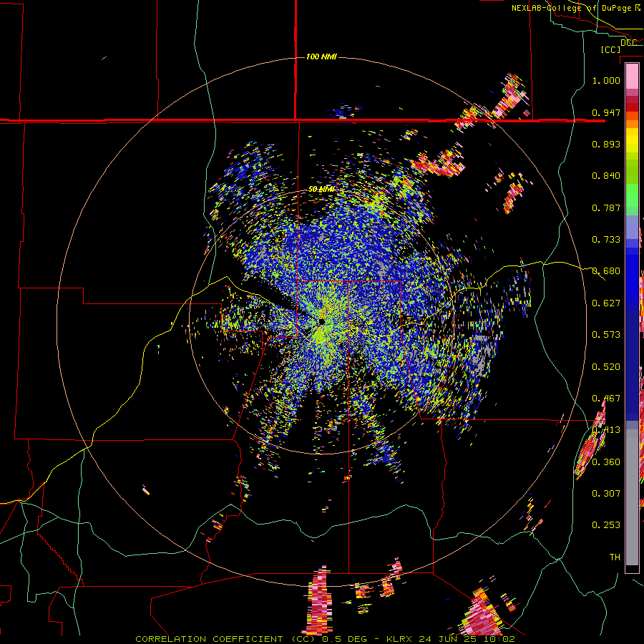644x644 pixels.
Task: Click the 0.840 color scale value
Action: 606,176
